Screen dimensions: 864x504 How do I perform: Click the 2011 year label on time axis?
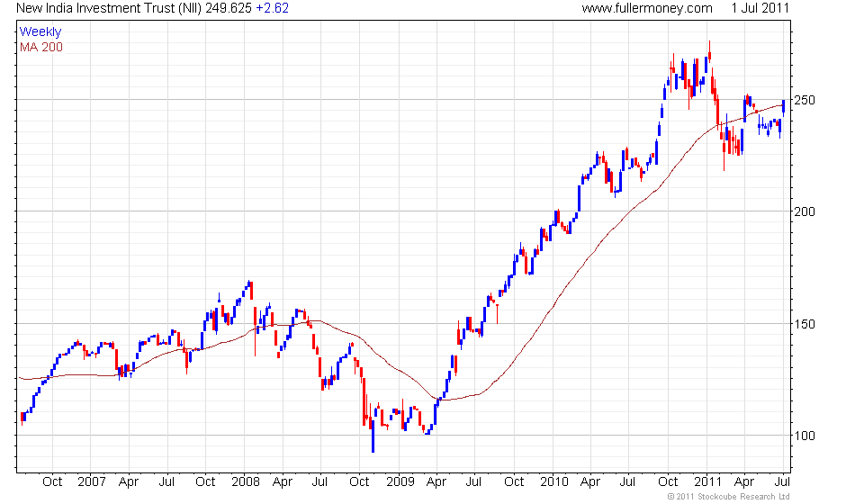(x=707, y=481)
